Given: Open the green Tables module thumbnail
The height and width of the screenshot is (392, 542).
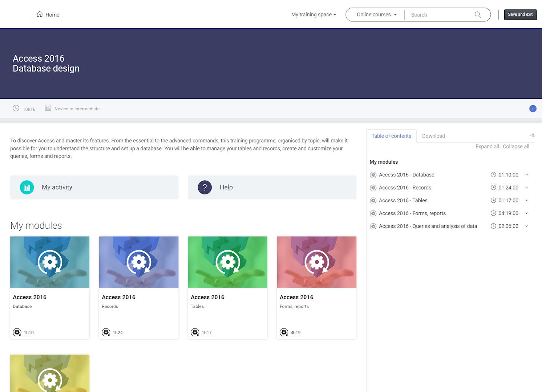Looking at the screenshot, I should coord(228,262).
